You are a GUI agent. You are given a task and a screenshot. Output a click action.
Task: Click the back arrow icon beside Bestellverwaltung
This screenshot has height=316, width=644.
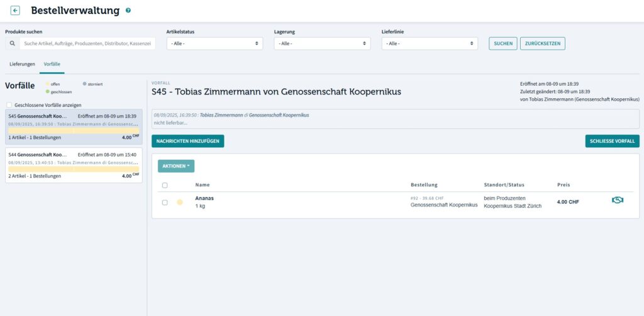point(16,11)
